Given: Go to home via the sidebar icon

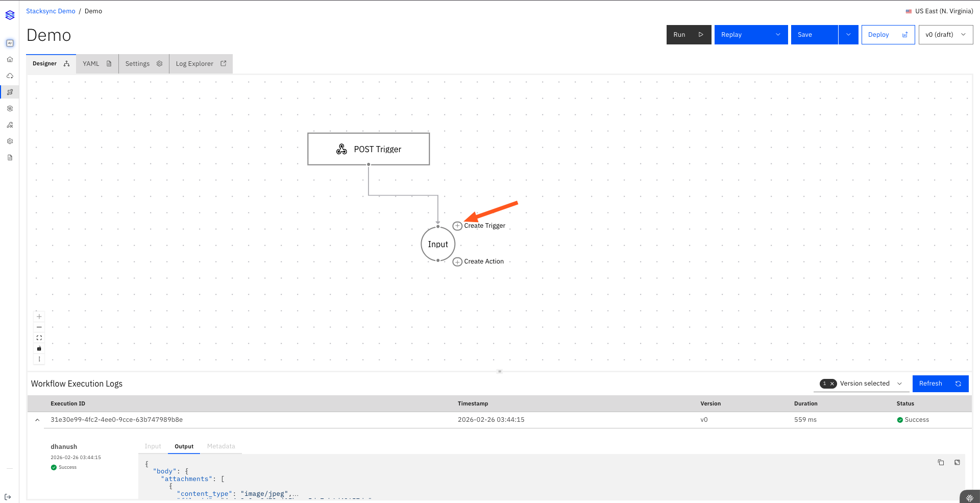Looking at the screenshot, I should (x=10, y=60).
